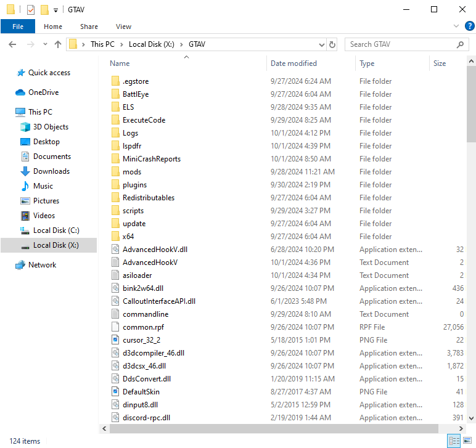Switch to large thumbnails view button

pyautogui.click(x=467, y=441)
